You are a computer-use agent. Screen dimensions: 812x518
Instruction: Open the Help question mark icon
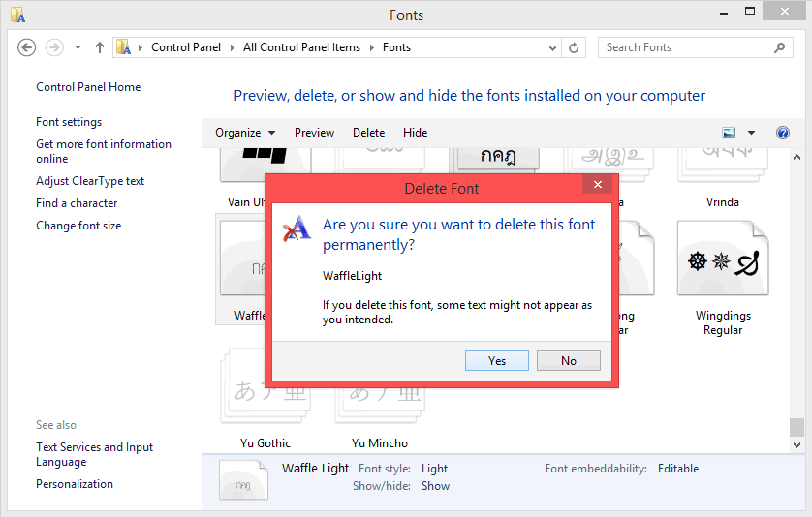783,133
